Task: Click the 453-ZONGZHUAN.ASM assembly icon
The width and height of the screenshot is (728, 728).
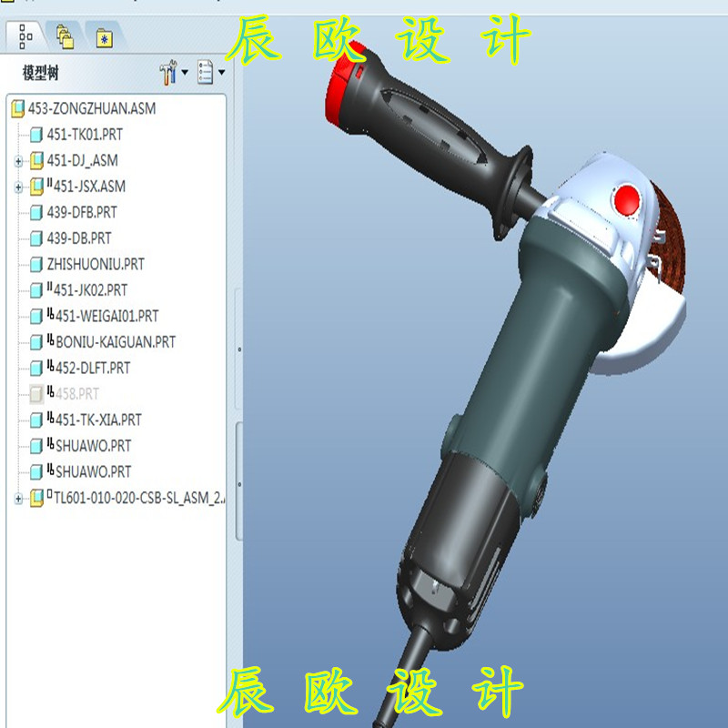Action: [17, 108]
